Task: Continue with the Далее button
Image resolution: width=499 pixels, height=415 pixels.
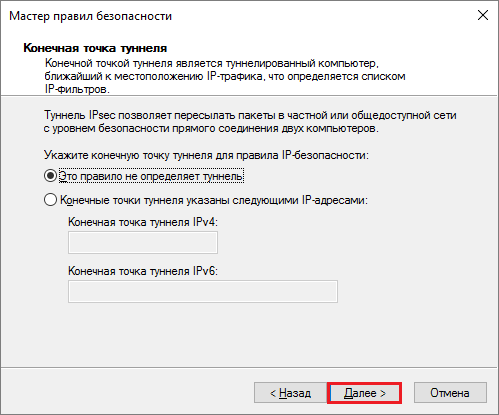Action: click(x=364, y=393)
